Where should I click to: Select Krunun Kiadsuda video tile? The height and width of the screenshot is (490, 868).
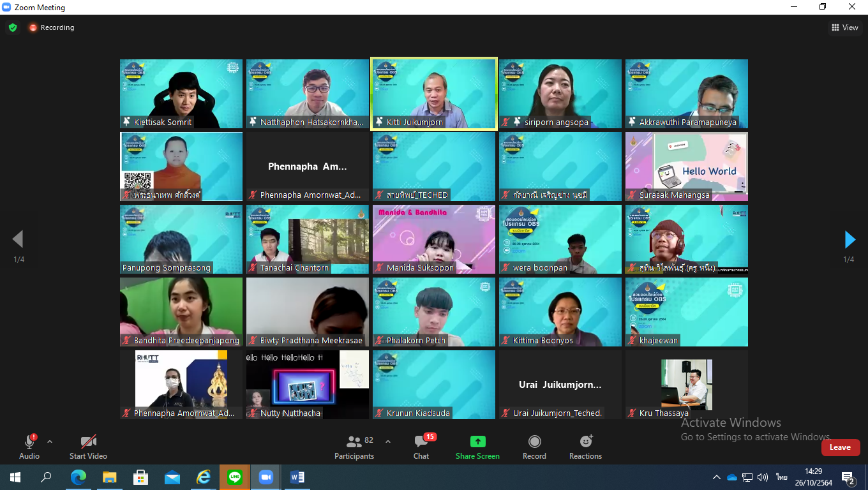pyautogui.click(x=434, y=385)
